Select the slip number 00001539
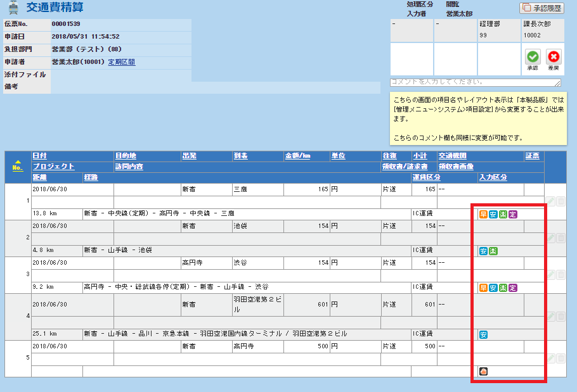Screen dimensions: 577x392 click(x=66, y=24)
